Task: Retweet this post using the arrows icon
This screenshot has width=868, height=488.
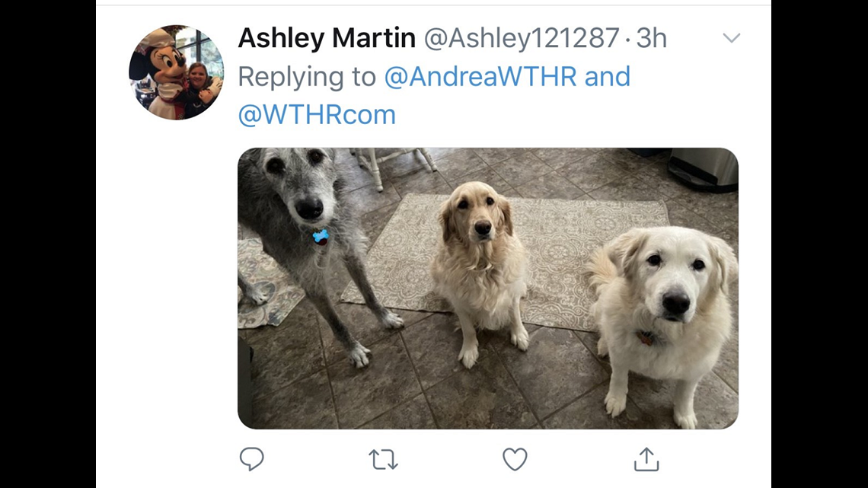Action: (x=383, y=459)
